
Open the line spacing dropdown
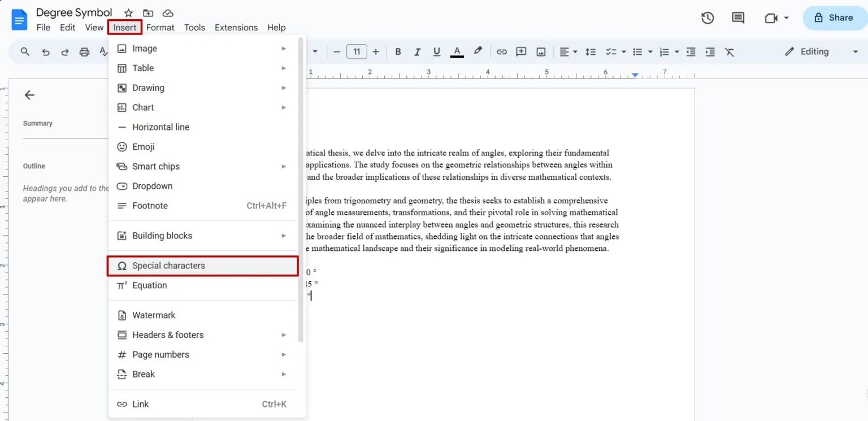591,51
